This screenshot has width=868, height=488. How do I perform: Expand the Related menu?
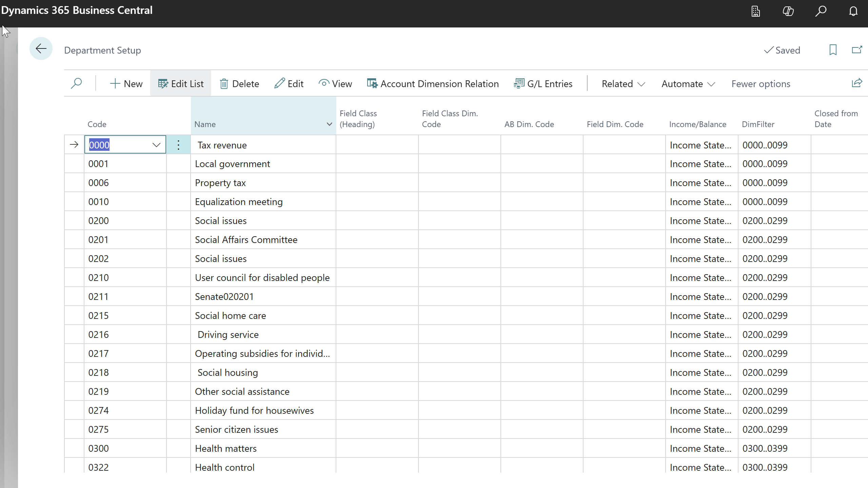click(x=623, y=84)
